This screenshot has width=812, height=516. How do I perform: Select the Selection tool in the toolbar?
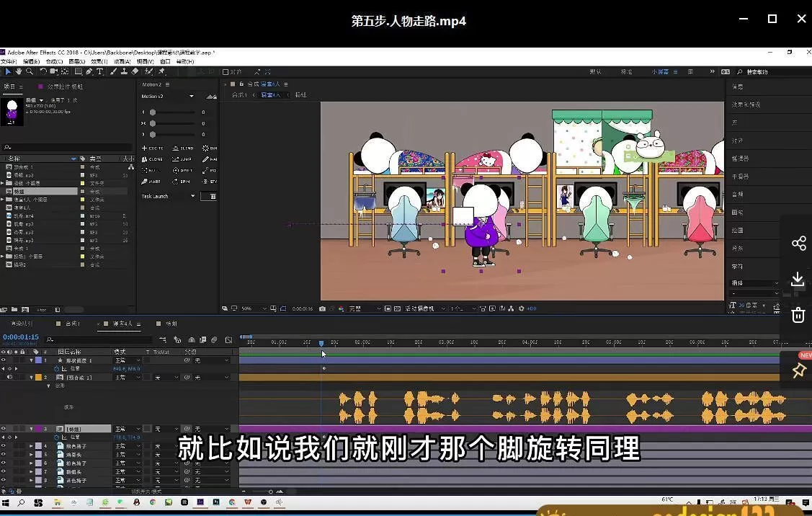click(9, 71)
